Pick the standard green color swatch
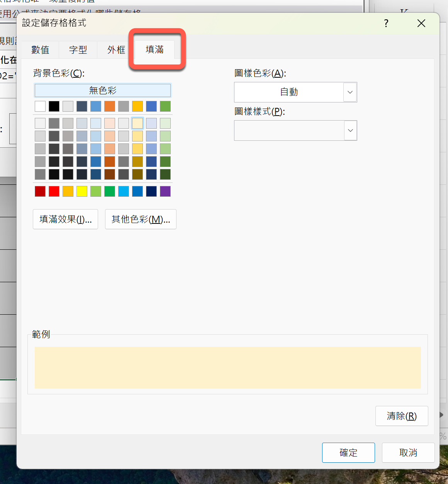This screenshot has width=448, height=484. 110,191
